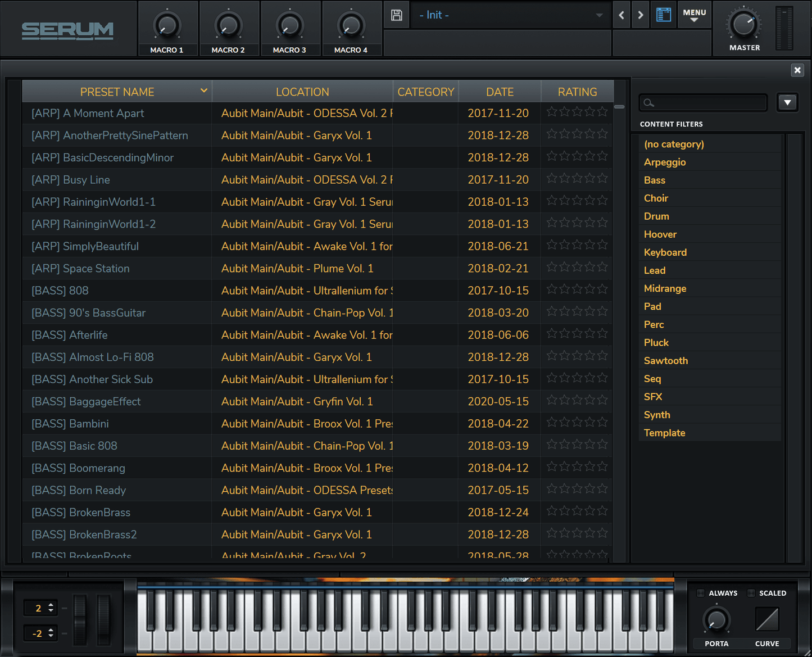Filter presets by Choir
Viewport: 812px width, 657px height.
[x=710, y=198]
